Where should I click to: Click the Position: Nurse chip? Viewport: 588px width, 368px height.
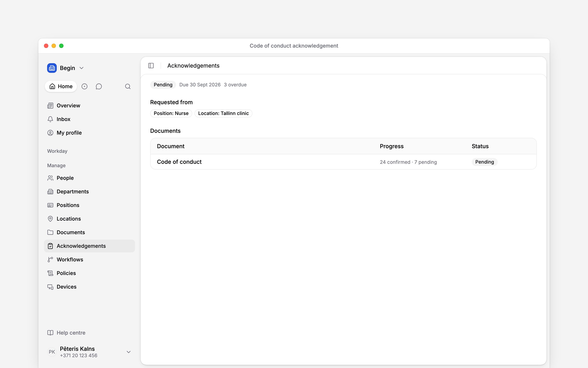pyautogui.click(x=171, y=113)
